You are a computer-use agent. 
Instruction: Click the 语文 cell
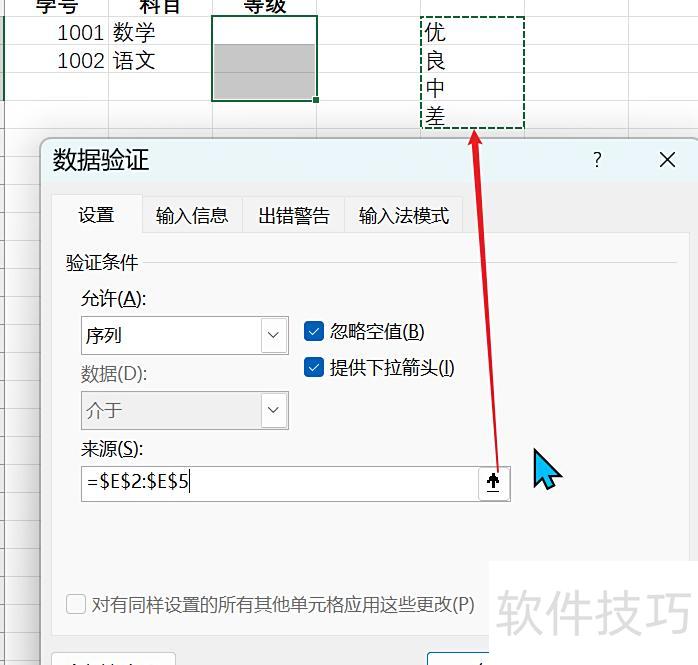pos(160,59)
